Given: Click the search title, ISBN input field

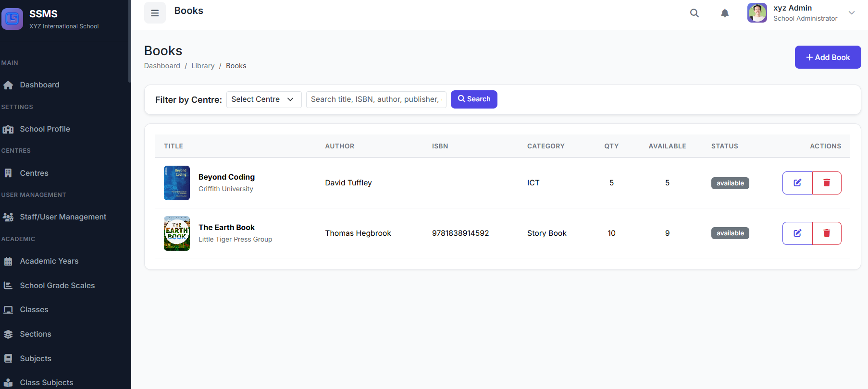Looking at the screenshot, I should pyautogui.click(x=376, y=99).
